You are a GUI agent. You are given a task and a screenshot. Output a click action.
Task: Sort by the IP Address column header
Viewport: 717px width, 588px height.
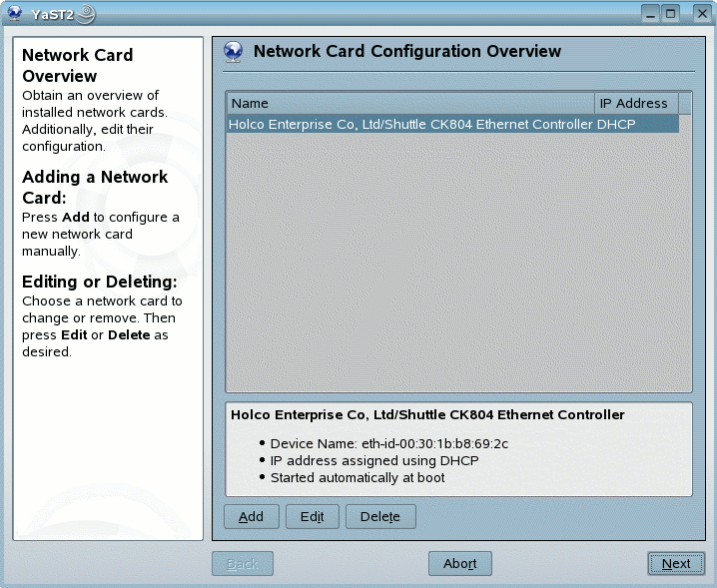636,104
